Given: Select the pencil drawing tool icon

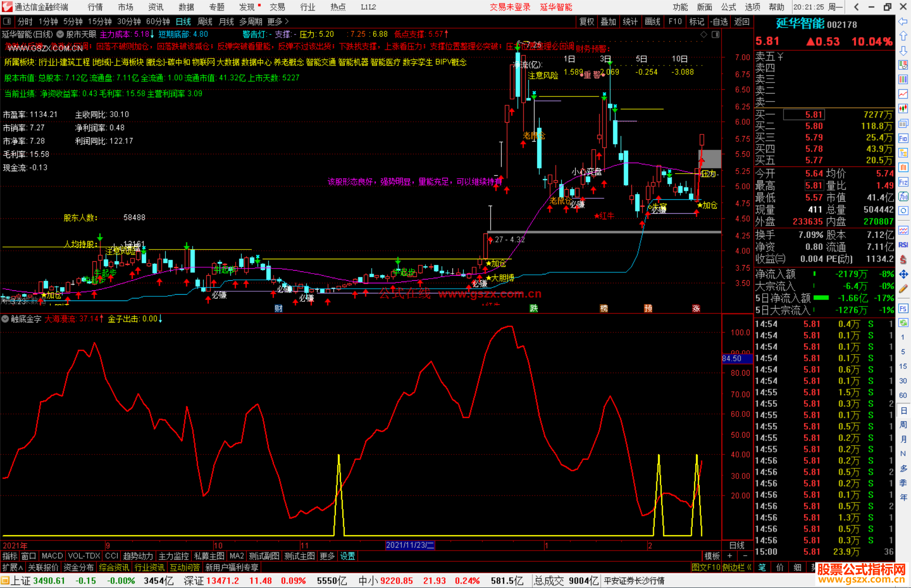Looking at the screenshot, I should 903,289.
